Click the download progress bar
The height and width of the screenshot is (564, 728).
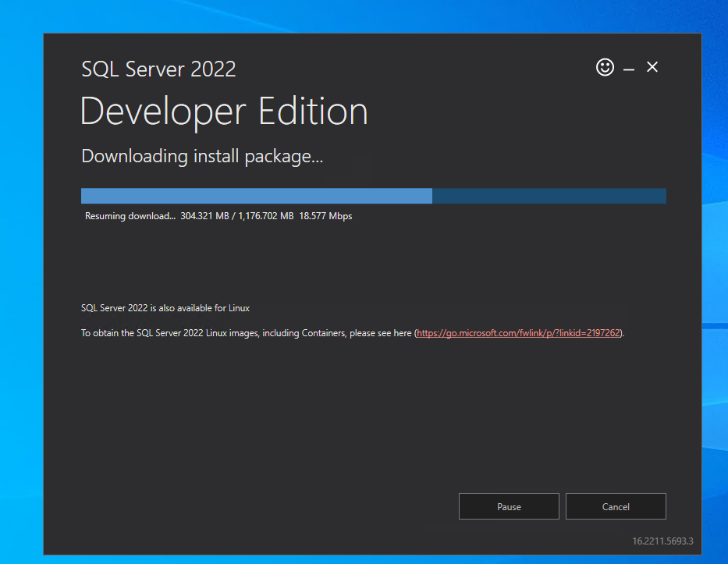click(373, 196)
